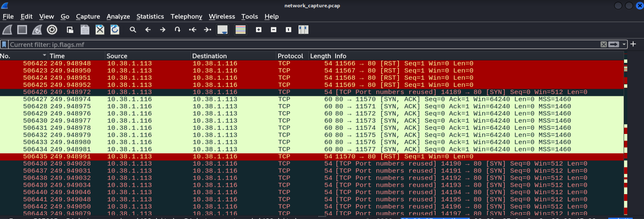Reload this capture file icon
The height and width of the screenshot is (219, 644).
click(x=115, y=30)
